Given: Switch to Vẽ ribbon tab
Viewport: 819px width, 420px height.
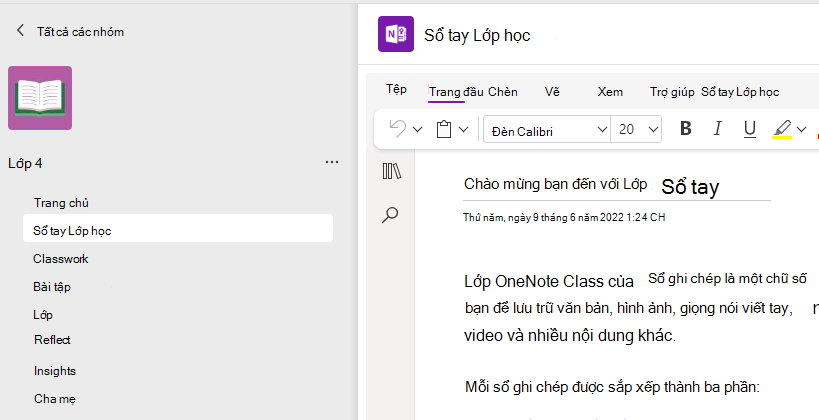Looking at the screenshot, I should click(552, 92).
